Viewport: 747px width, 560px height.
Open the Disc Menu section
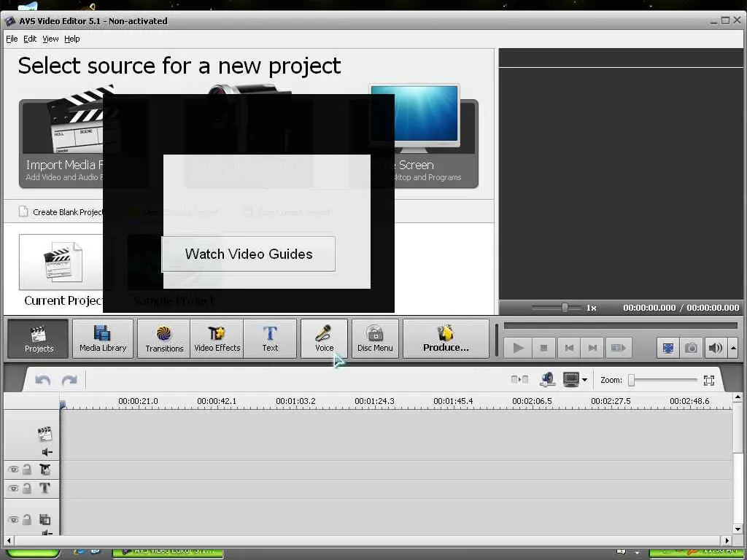pos(375,338)
